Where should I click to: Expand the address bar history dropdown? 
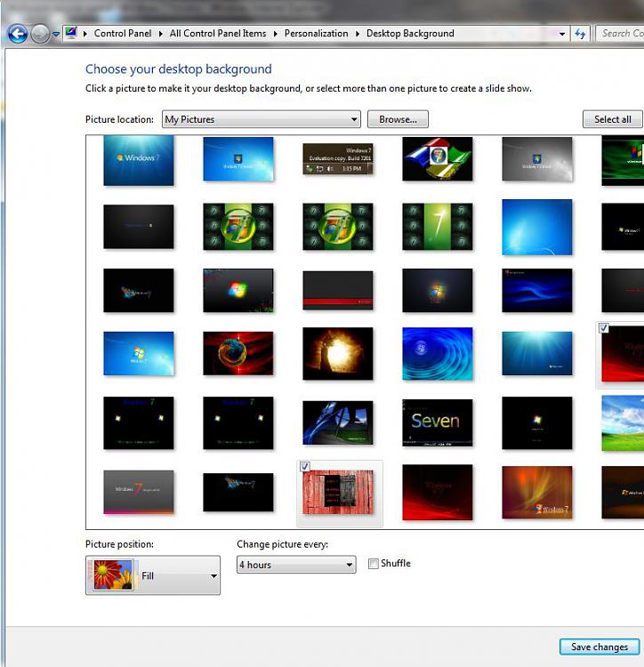click(562, 34)
